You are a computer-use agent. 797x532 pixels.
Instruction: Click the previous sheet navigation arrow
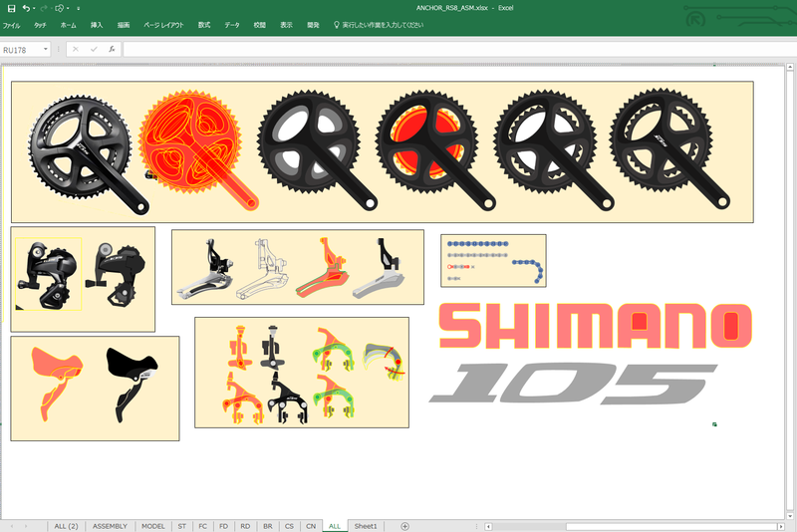point(11,526)
